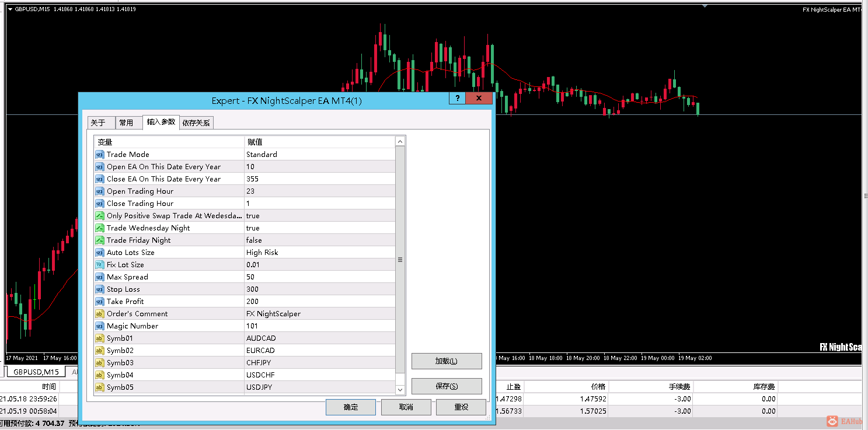
Task: Select the CHFJPY value cell
Action: point(320,363)
